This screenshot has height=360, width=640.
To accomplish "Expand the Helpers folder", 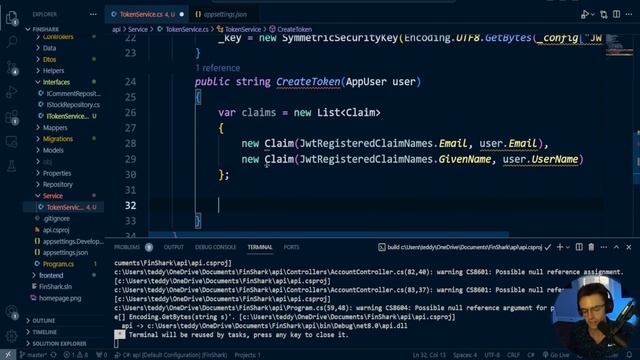I will pyautogui.click(x=53, y=71).
